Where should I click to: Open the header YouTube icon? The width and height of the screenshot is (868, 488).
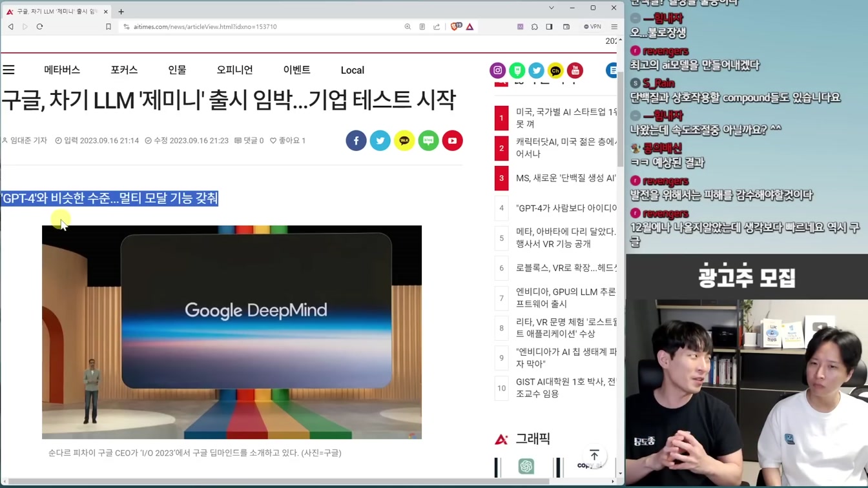click(575, 70)
